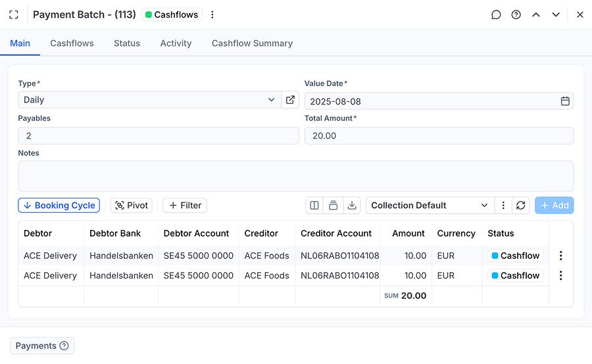Click the help question mark icon
This screenshot has width=592, height=364.
pyautogui.click(x=516, y=14)
